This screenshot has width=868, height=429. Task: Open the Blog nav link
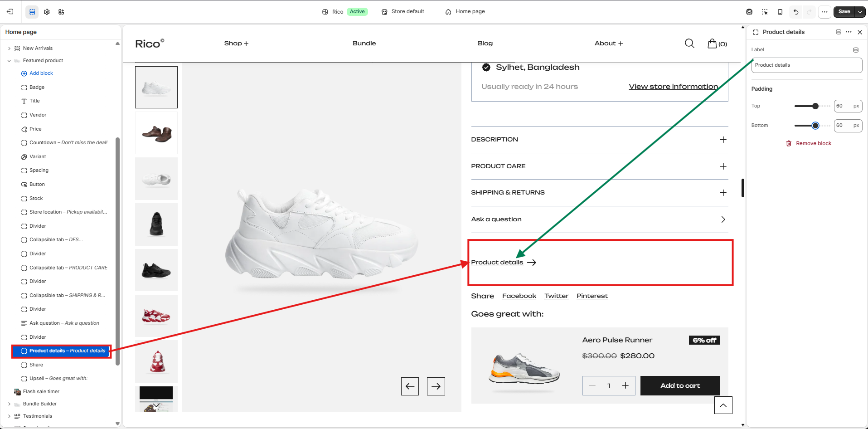pyautogui.click(x=485, y=44)
